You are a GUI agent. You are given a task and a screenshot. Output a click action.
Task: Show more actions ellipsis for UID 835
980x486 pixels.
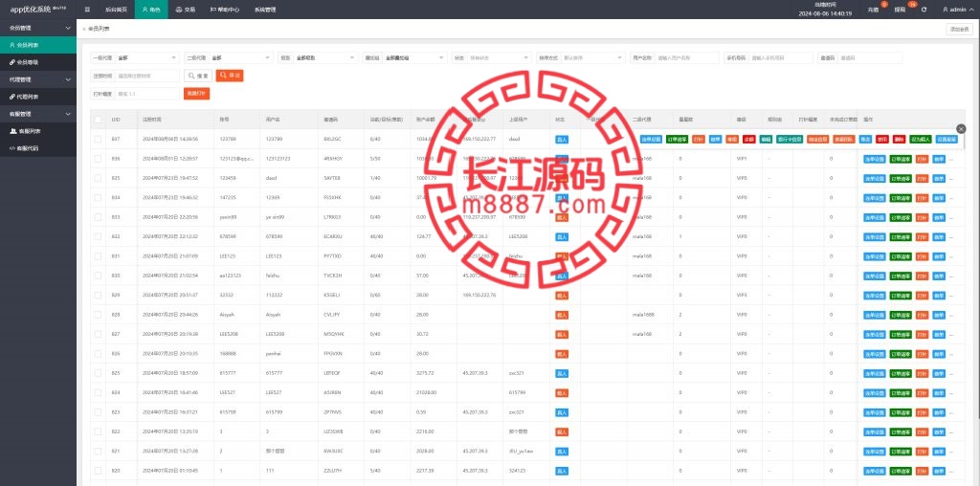click(952, 179)
